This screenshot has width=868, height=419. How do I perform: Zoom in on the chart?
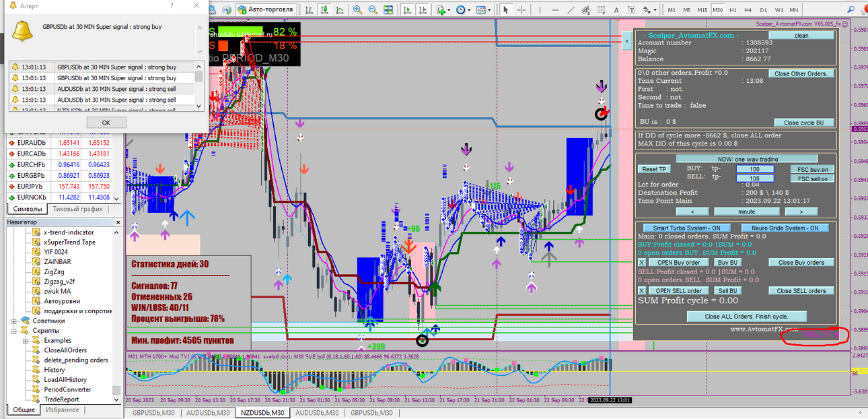[x=357, y=10]
